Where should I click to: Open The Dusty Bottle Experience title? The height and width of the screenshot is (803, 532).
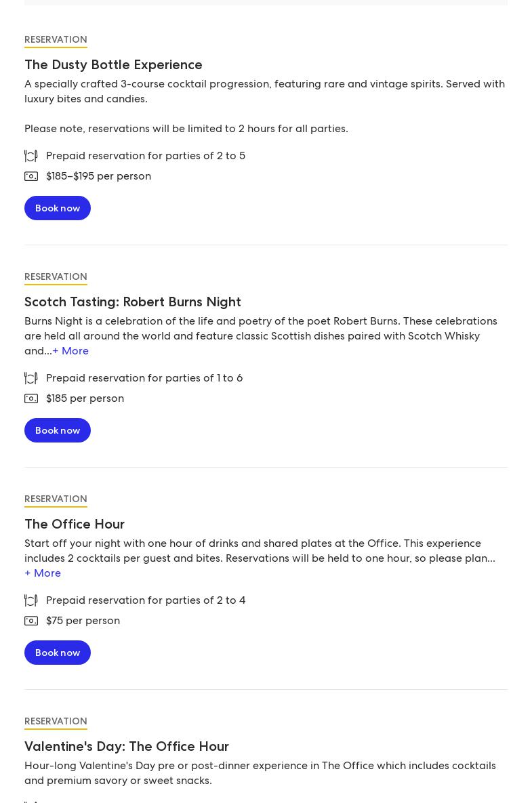pyautogui.click(x=113, y=65)
